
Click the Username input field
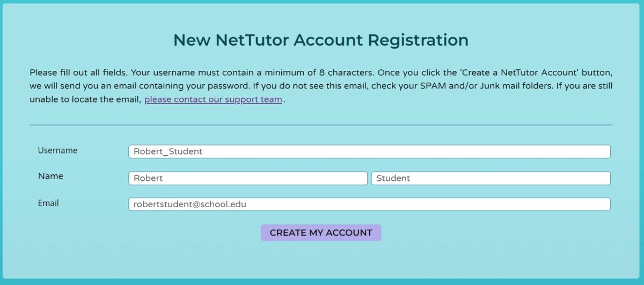tap(369, 151)
